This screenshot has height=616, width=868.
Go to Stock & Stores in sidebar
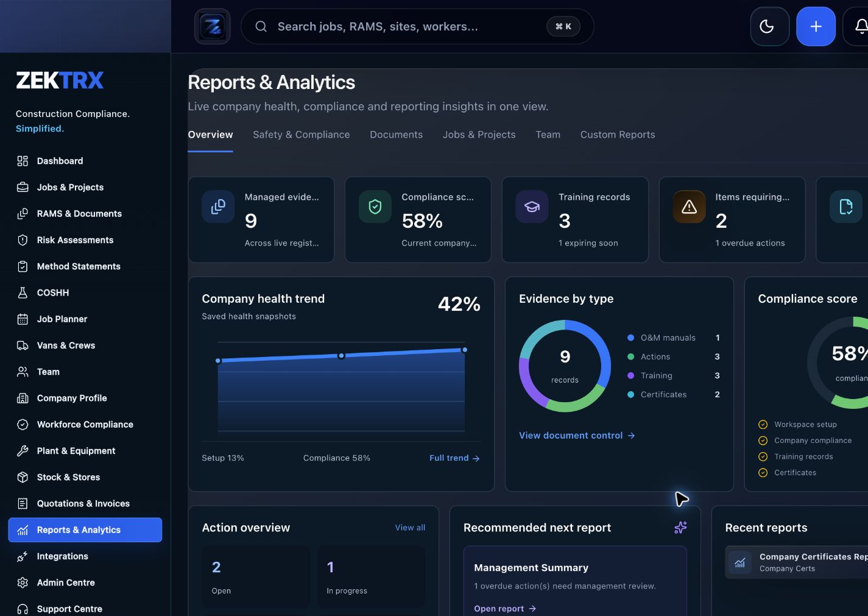(x=85, y=477)
